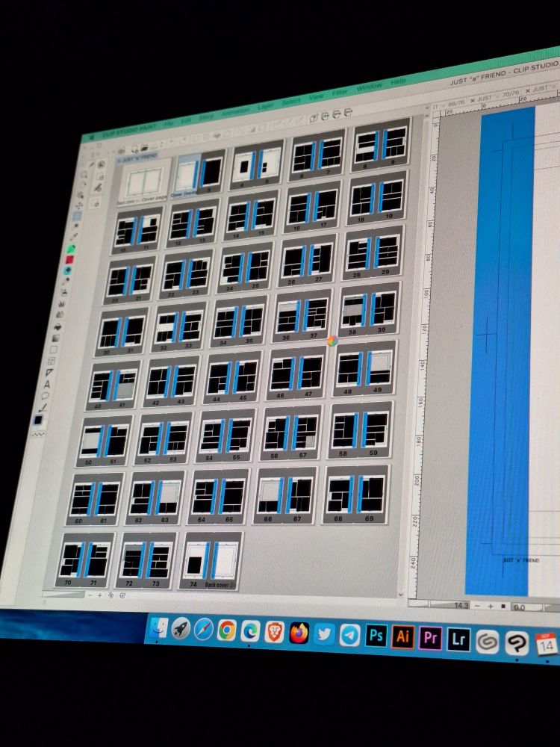Open Illustrator from the Dock
Image resolution: width=560 pixels, height=747 pixels.
pyautogui.click(x=403, y=637)
